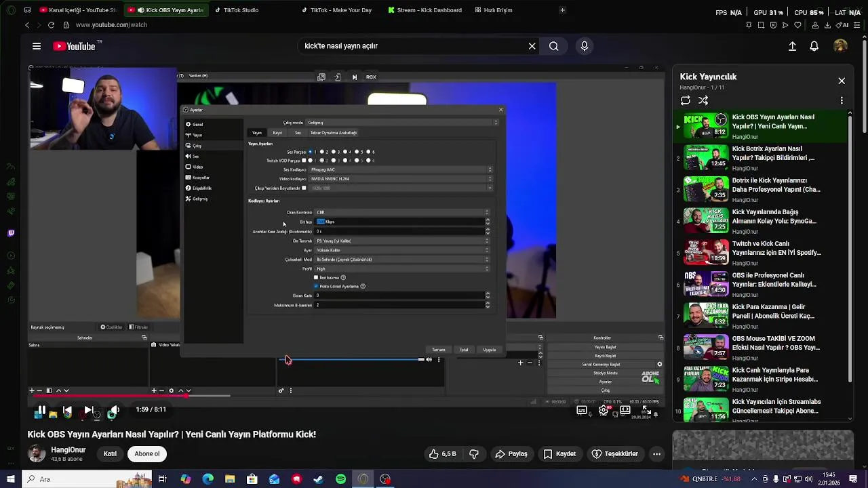Check Twitch VOD Parçası box in OBS
Screen dimensions: 868x488
304,161
